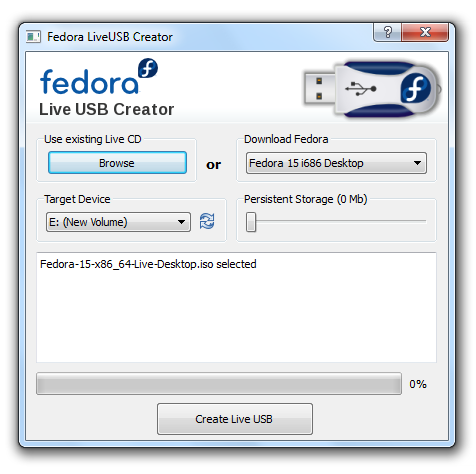Open the question mark help button
The width and height of the screenshot is (476, 474).
(x=388, y=32)
